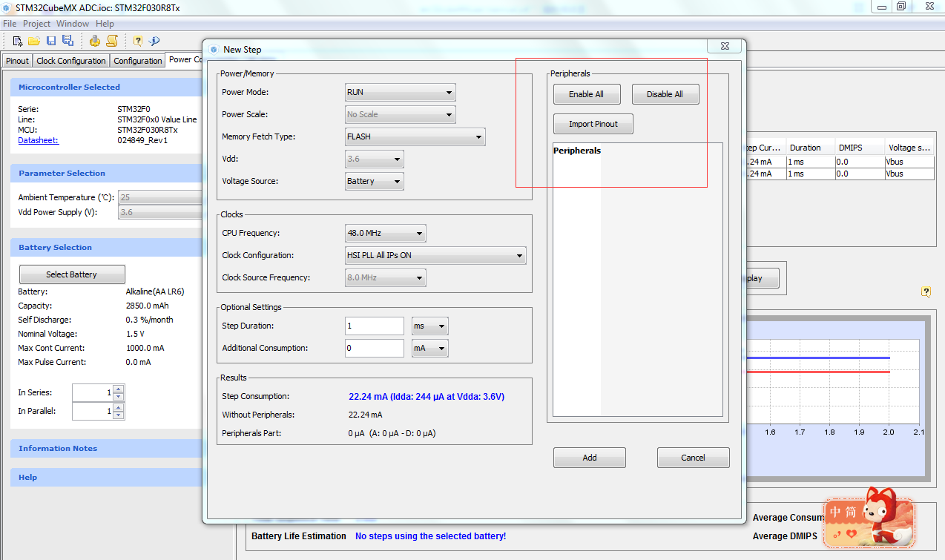
Task: Click the Generate Report scroll icon
Action: click(112, 41)
